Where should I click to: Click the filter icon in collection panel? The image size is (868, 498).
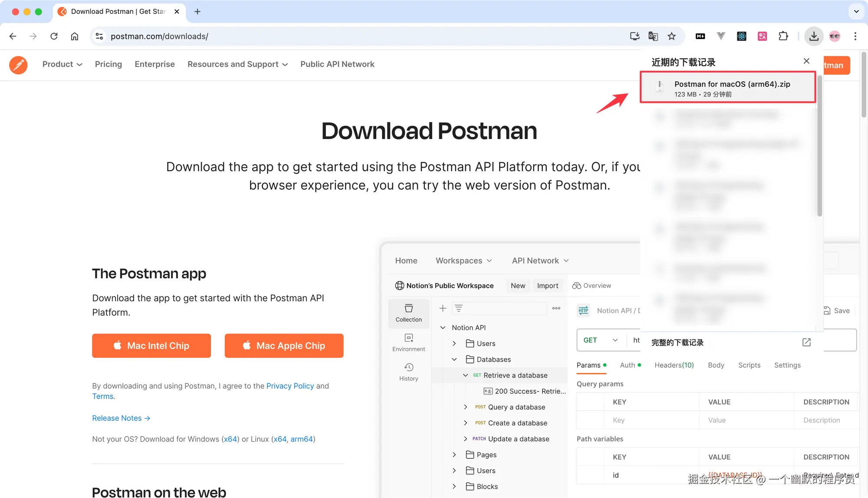458,308
